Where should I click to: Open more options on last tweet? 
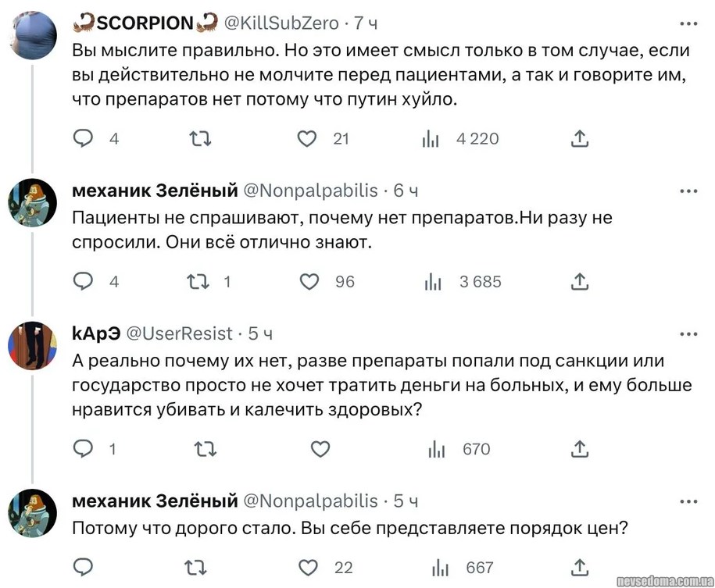pos(688,501)
